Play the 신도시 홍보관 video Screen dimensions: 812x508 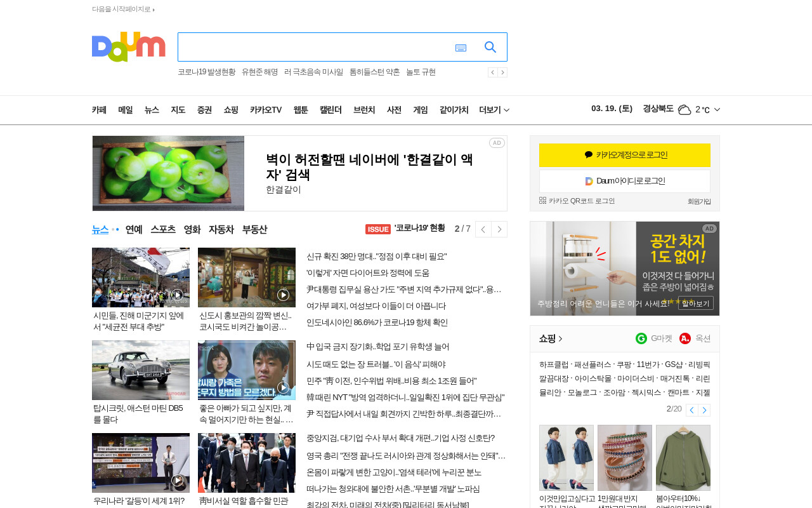pos(284,295)
